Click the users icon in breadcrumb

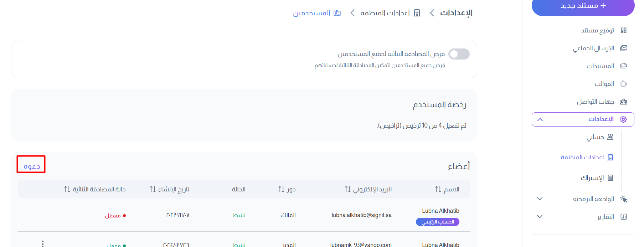click(337, 13)
